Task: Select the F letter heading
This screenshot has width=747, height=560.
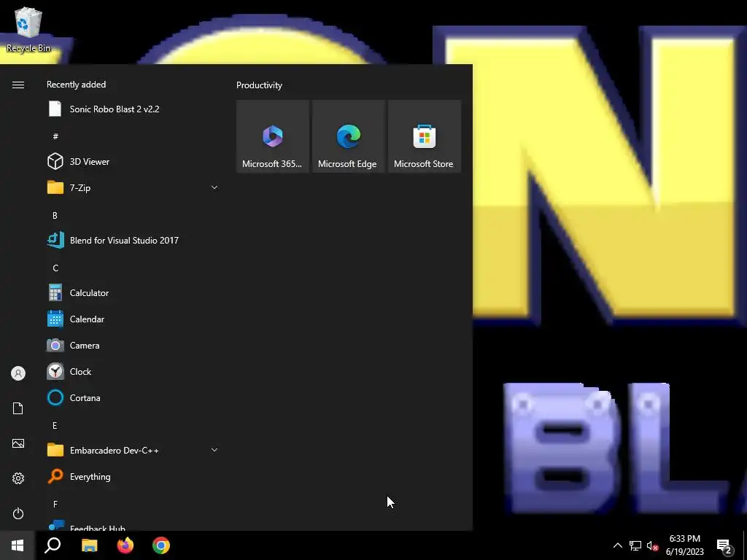Action: click(55, 505)
